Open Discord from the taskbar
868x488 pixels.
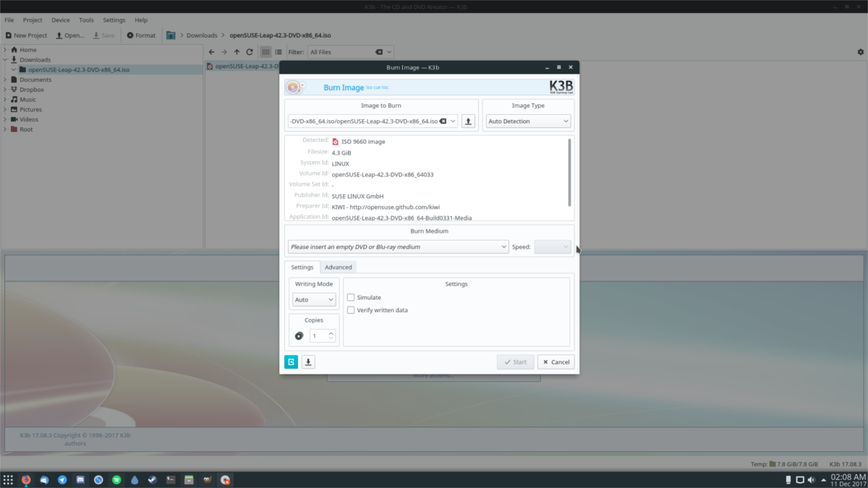(x=80, y=479)
